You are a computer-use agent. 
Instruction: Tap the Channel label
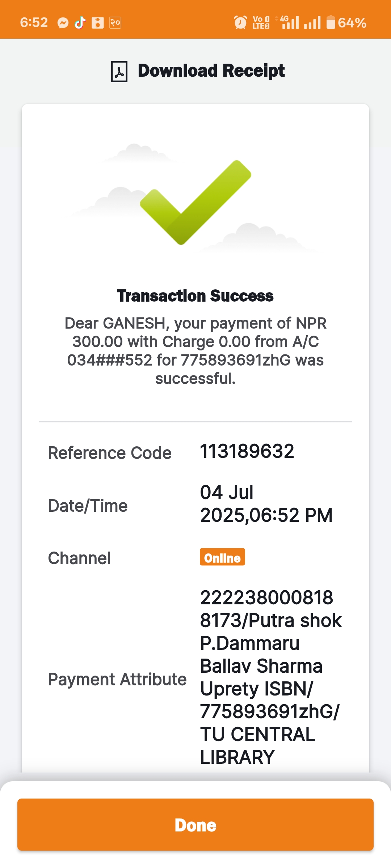point(79,558)
